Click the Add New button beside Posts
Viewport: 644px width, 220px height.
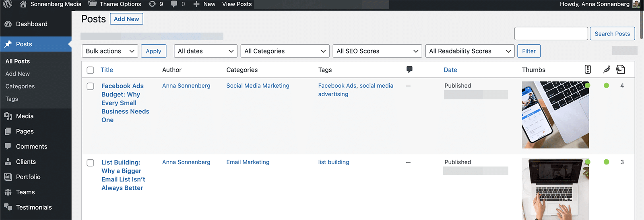pyautogui.click(x=126, y=19)
